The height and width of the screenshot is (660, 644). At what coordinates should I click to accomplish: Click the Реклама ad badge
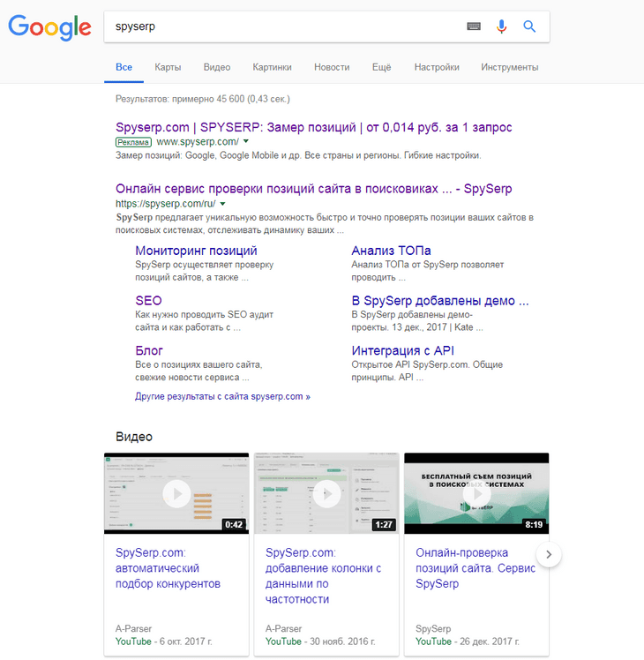133,142
